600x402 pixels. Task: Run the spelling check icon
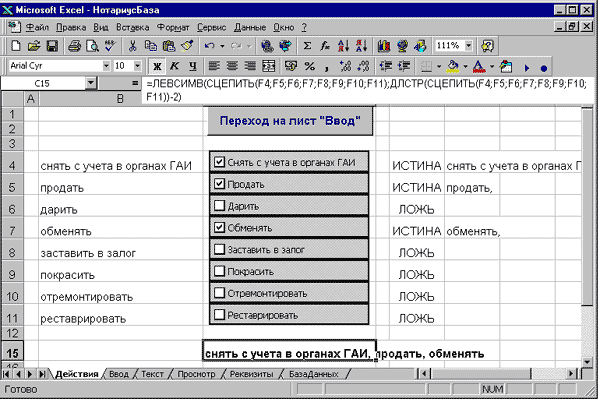(110, 46)
